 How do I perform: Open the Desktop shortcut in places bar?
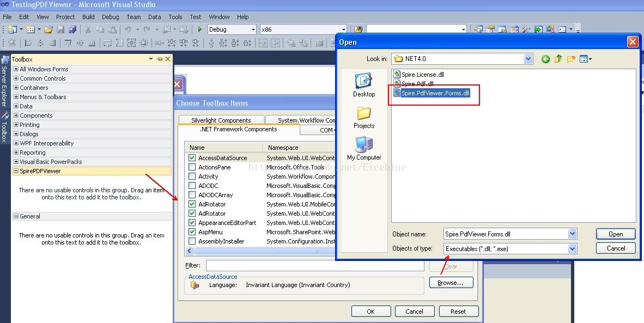coord(364,85)
